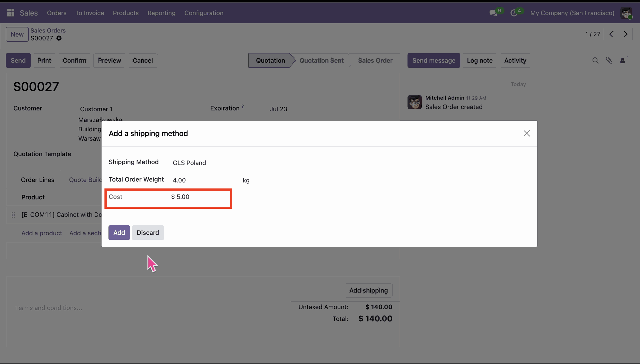Open the Reporting menu
Image resolution: width=640 pixels, height=364 pixels.
pyautogui.click(x=161, y=13)
